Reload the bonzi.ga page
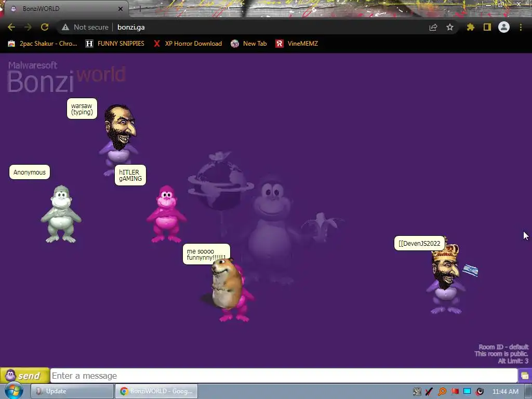This screenshot has height=399, width=532. 45,27
